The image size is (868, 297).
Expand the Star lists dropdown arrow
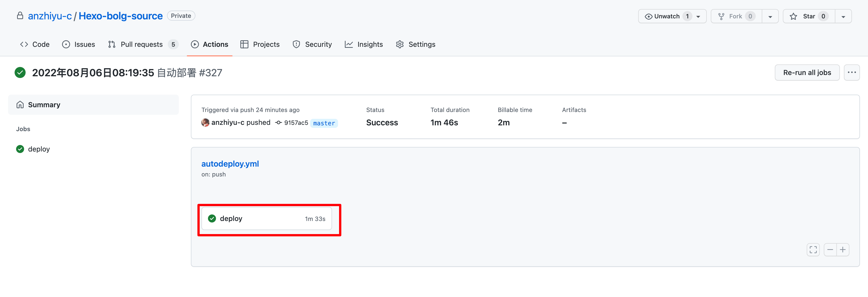click(x=843, y=17)
